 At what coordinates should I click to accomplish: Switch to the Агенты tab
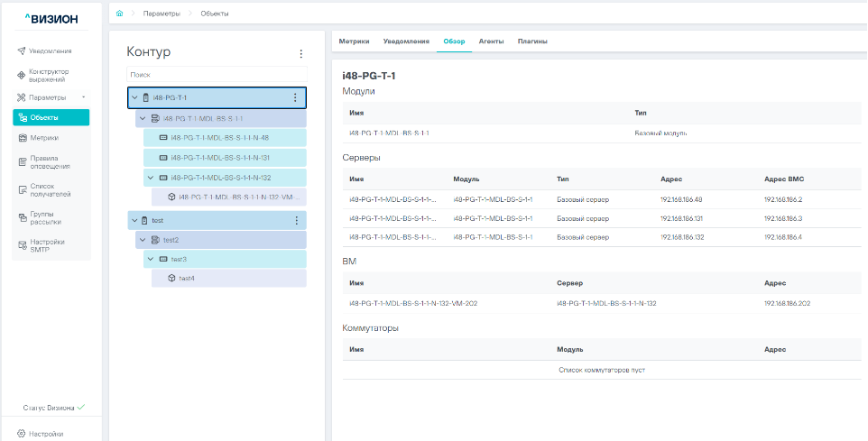click(x=491, y=41)
